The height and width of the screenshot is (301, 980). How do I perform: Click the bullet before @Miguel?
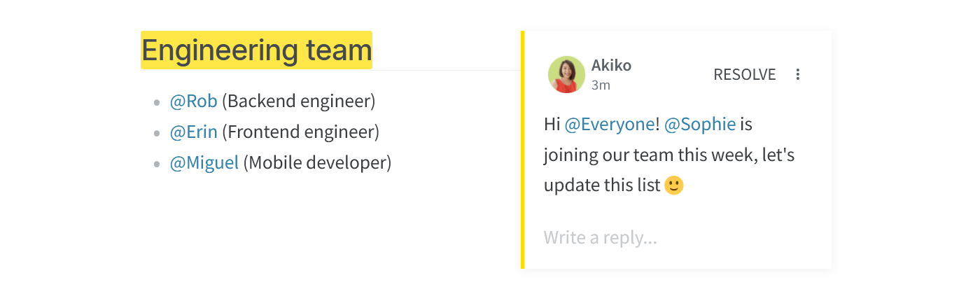[157, 164]
